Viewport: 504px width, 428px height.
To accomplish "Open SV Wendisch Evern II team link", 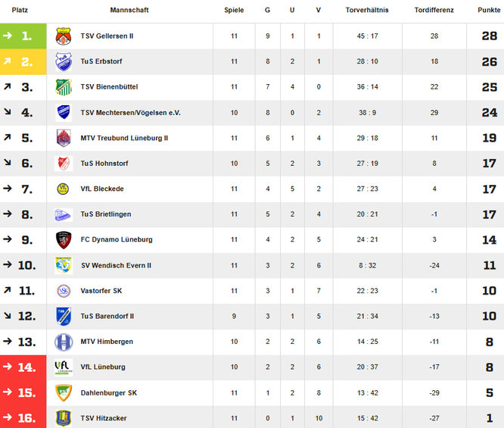I will click(x=116, y=265).
